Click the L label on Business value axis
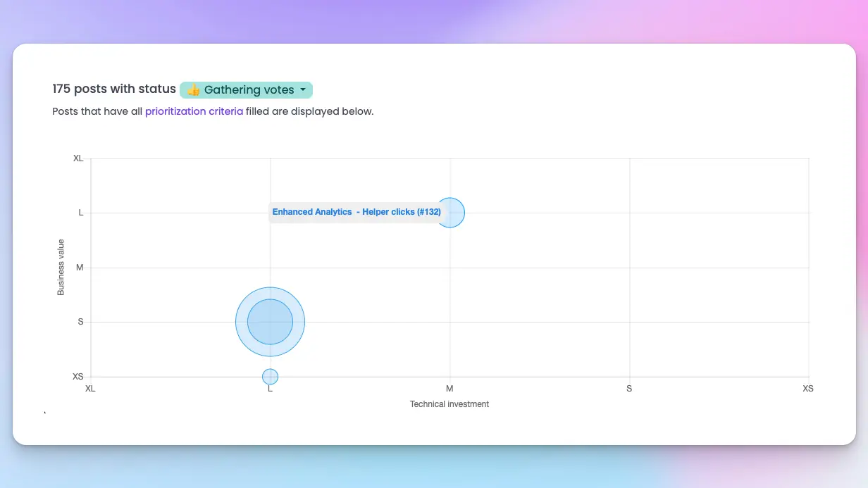This screenshot has height=488, width=868. [81, 213]
